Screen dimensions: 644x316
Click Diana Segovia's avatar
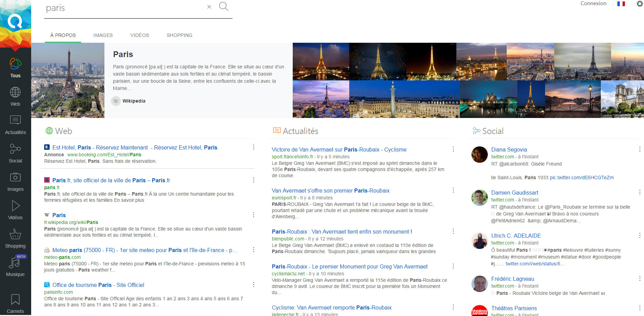(x=480, y=155)
